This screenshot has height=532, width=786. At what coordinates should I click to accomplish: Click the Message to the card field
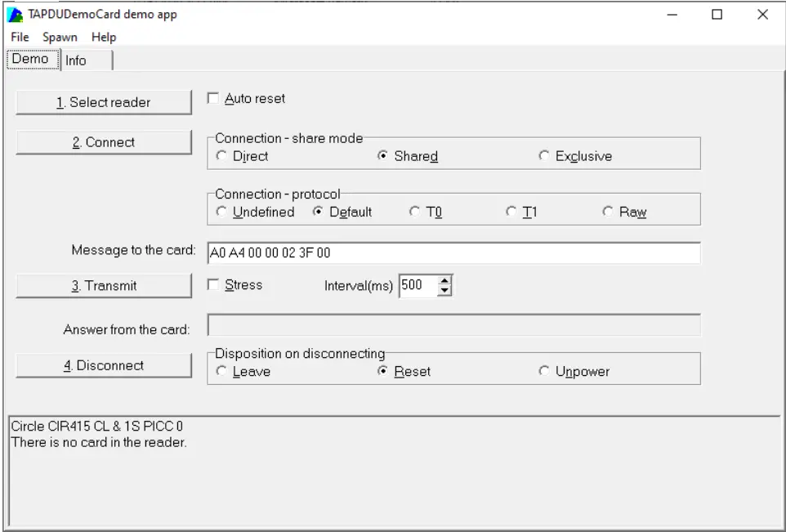[453, 253]
